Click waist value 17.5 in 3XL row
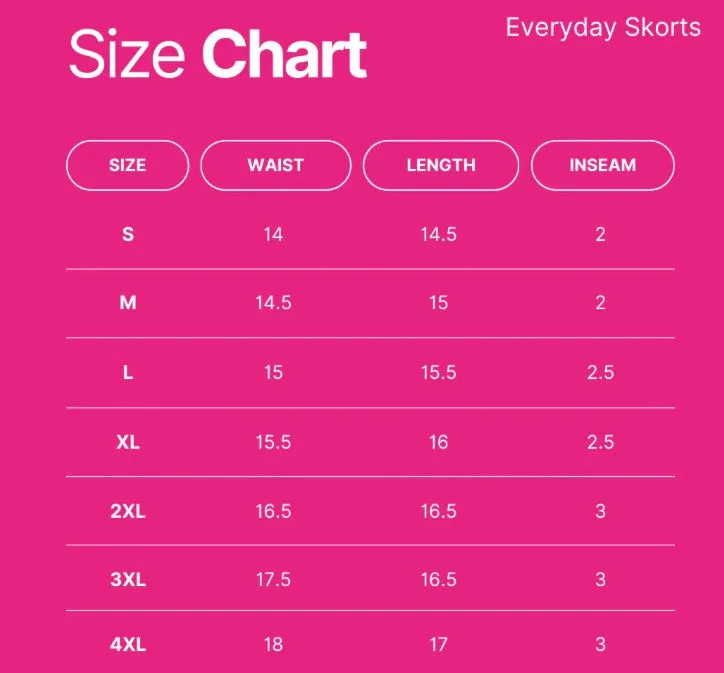The height and width of the screenshot is (673, 724). [x=273, y=579]
